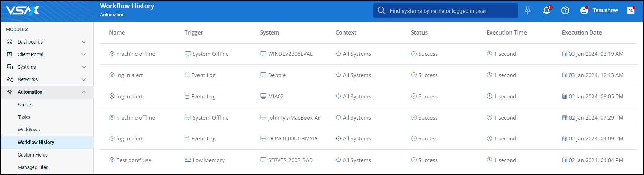
Task: Click the Dashboards grid icon
Action: tap(10, 42)
